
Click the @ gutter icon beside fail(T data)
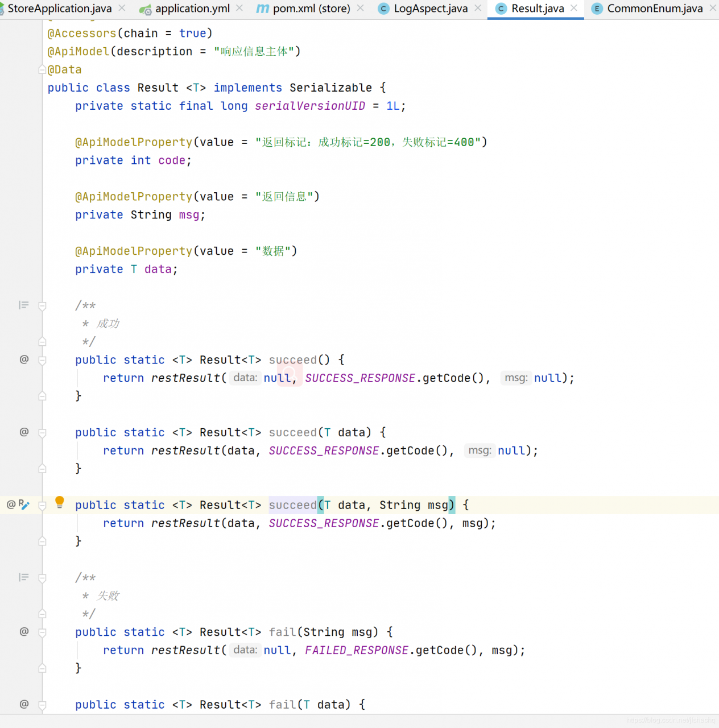coord(24,704)
